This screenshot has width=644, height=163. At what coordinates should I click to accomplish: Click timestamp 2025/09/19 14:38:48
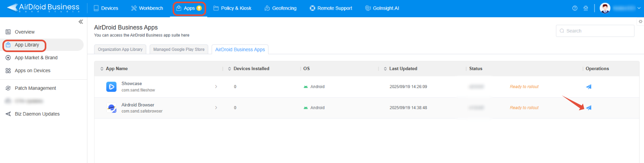click(x=408, y=108)
